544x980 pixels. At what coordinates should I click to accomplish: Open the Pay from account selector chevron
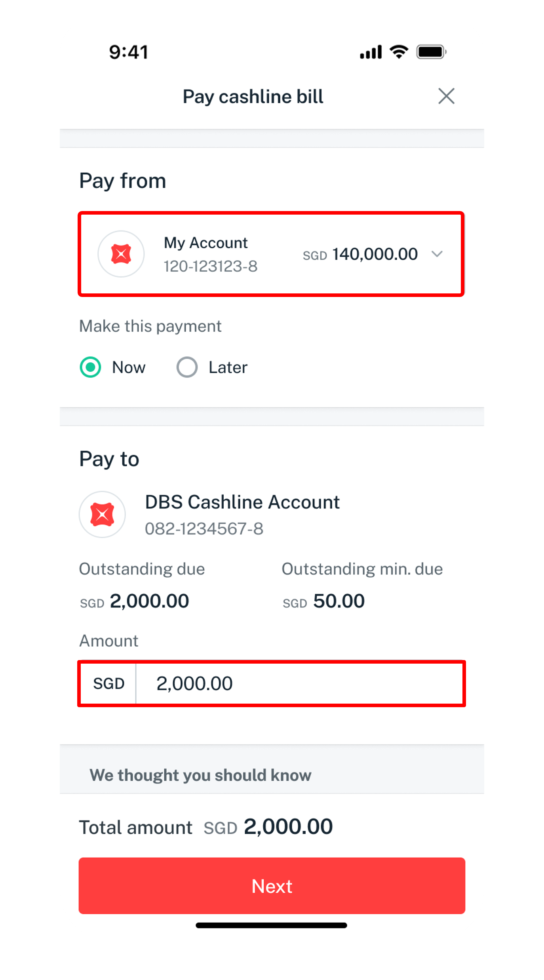[437, 254]
